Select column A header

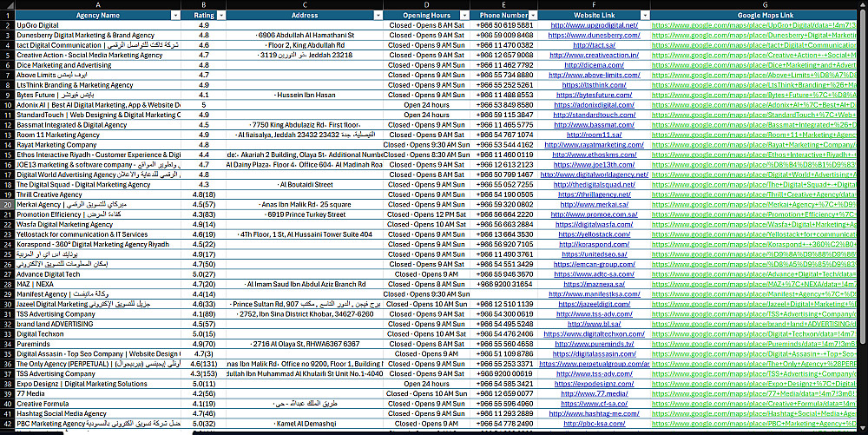pos(98,5)
